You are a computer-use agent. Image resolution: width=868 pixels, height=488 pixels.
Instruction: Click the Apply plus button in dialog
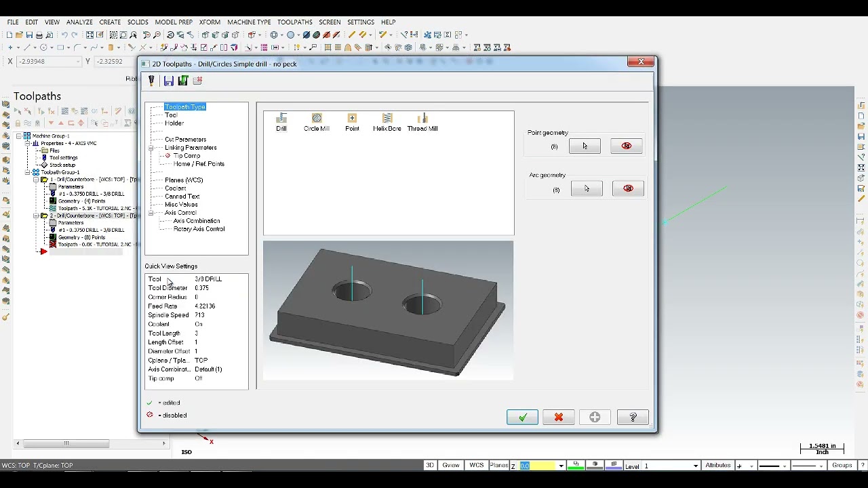click(595, 418)
